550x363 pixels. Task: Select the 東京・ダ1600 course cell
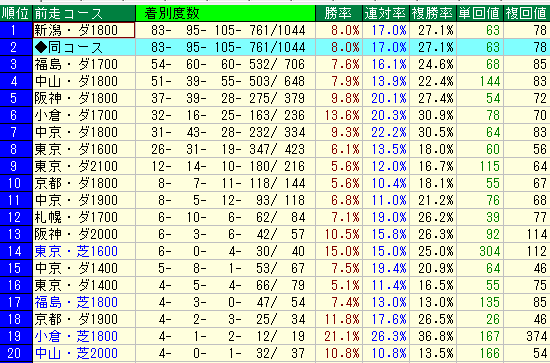click(x=84, y=149)
